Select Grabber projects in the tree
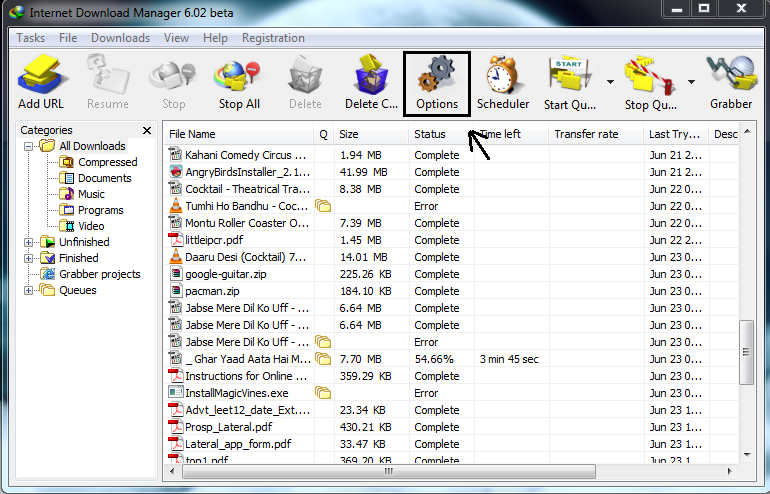This screenshot has width=770, height=494. coord(100,274)
